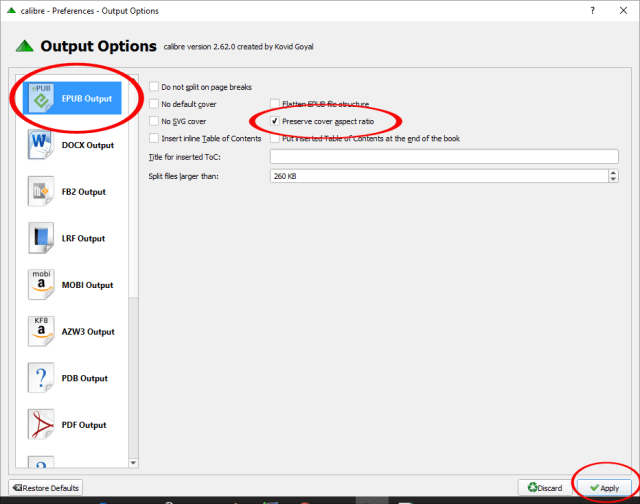Apply the output option changes
This screenshot has height=504, width=640.
[x=604, y=488]
